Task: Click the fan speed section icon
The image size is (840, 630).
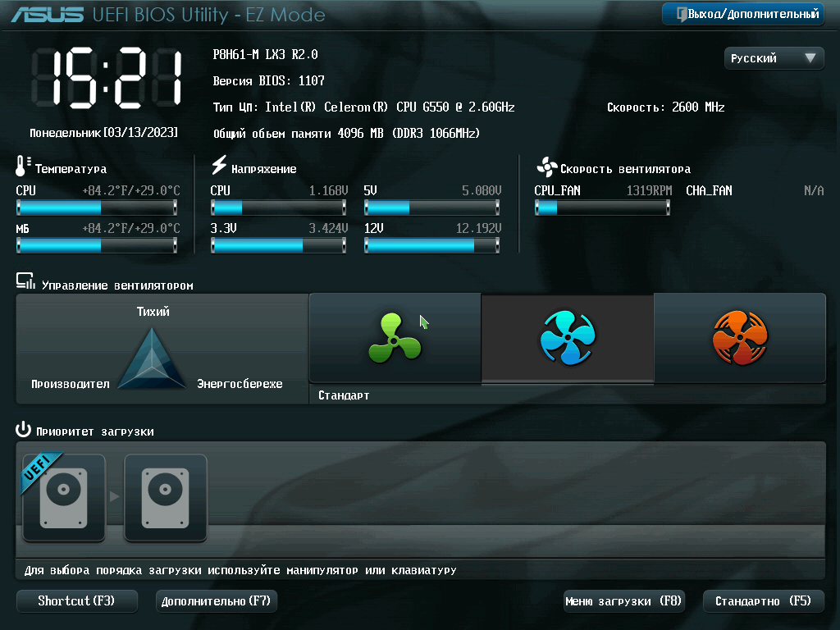Action: pyautogui.click(x=546, y=167)
